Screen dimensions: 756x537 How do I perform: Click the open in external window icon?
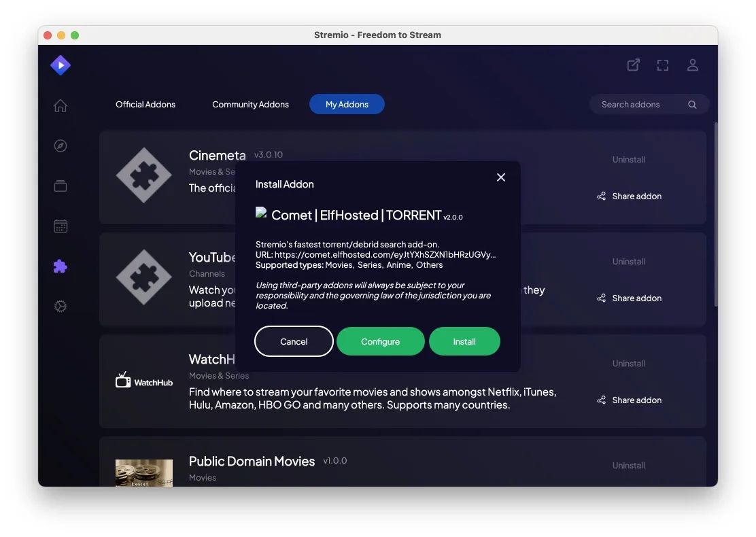pyautogui.click(x=633, y=65)
